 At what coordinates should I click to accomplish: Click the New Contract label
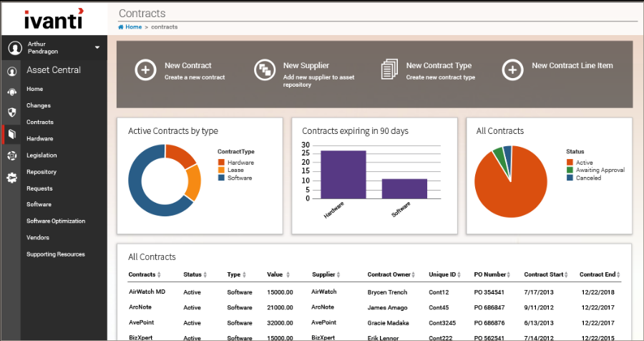(188, 65)
